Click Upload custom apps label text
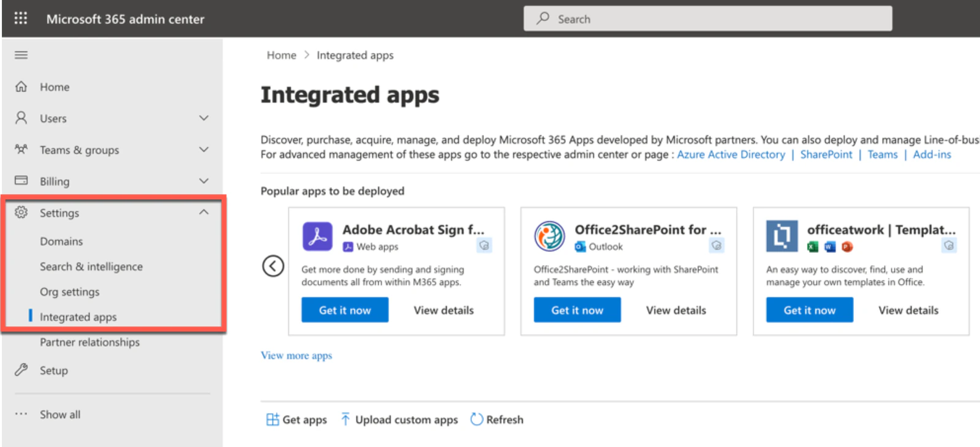Viewport: 980px width, 447px height. [x=407, y=419]
